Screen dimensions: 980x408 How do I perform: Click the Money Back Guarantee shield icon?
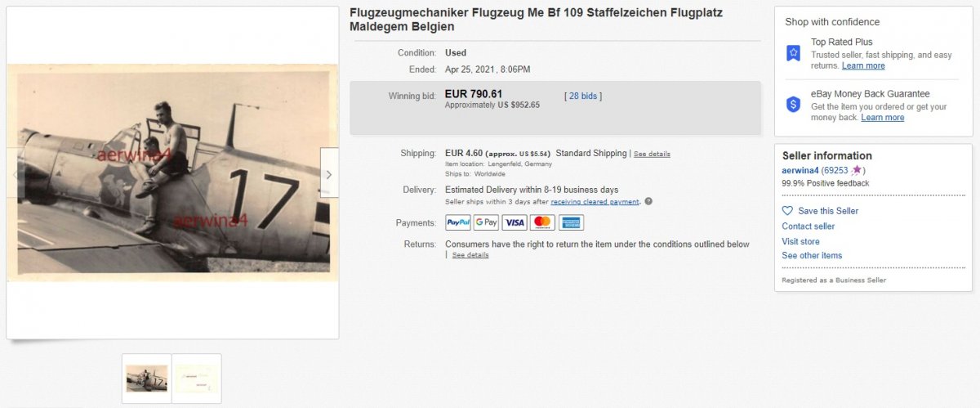click(x=793, y=105)
